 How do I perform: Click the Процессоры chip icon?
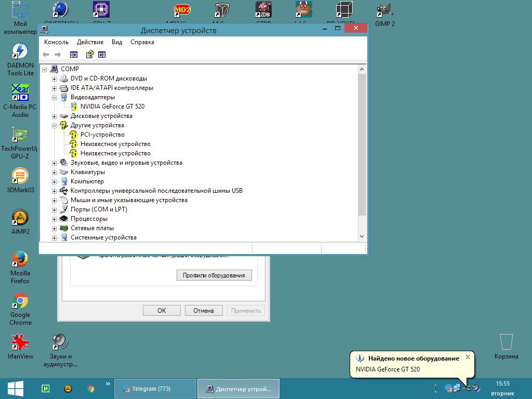[64, 219]
